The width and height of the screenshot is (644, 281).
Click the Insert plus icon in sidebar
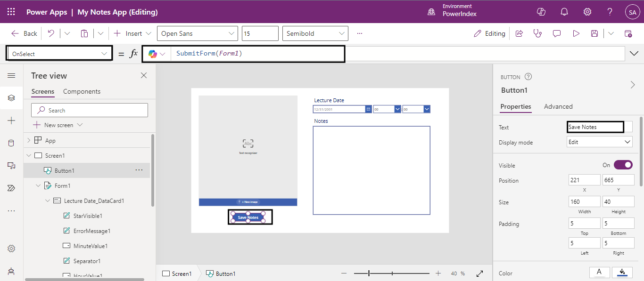click(11, 121)
